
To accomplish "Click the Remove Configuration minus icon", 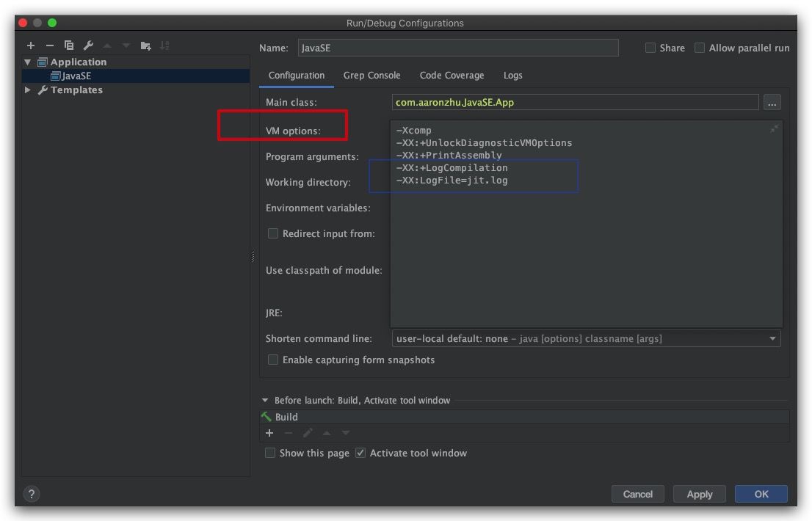I will (x=50, y=45).
